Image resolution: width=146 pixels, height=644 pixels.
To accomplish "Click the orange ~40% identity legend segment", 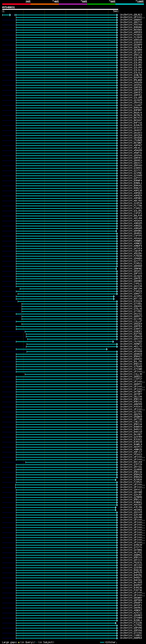I will [x=45, y=4].
